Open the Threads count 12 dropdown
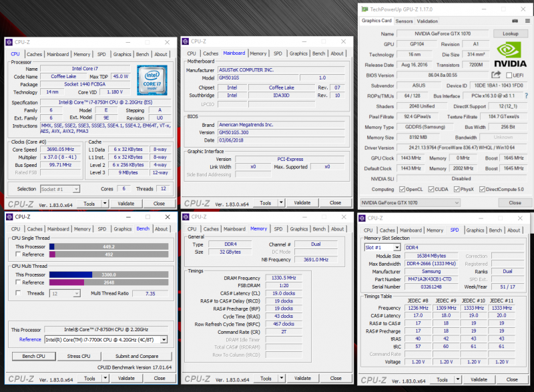This screenshot has width=534, height=392. [65, 293]
